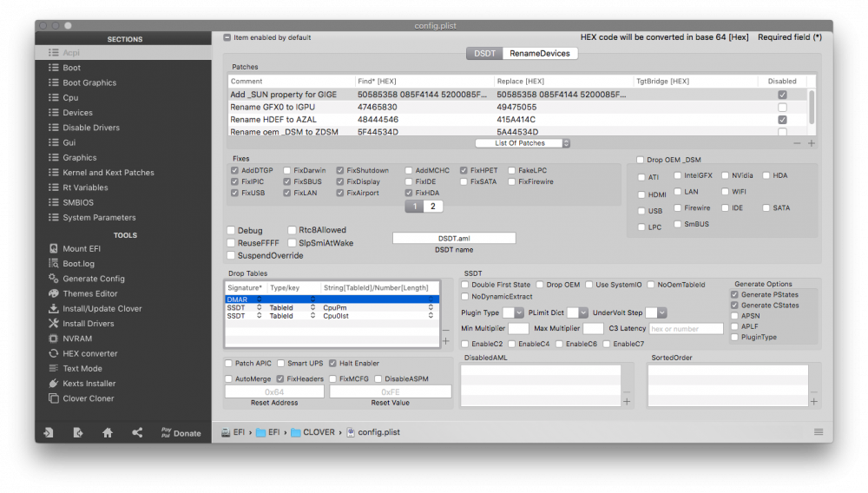
Task: Remove selected patch with the minus icon
Action: pos(797,143)
